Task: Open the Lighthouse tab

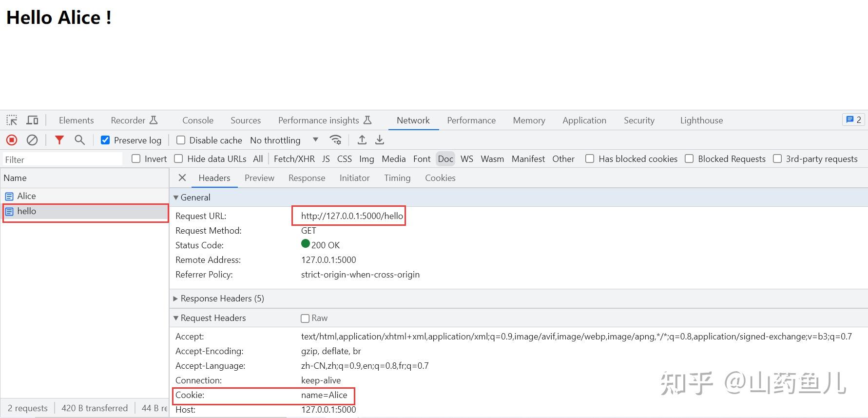Action: (x=702, y=120)
